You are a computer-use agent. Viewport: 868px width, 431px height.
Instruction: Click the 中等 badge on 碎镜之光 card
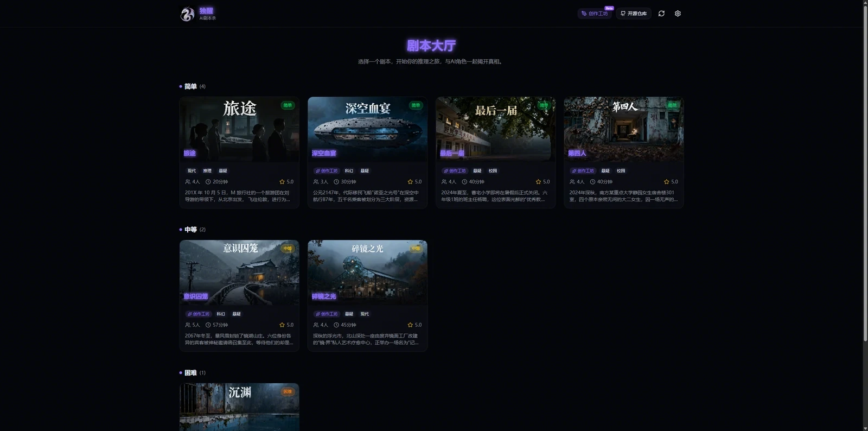tap(416, 249)
